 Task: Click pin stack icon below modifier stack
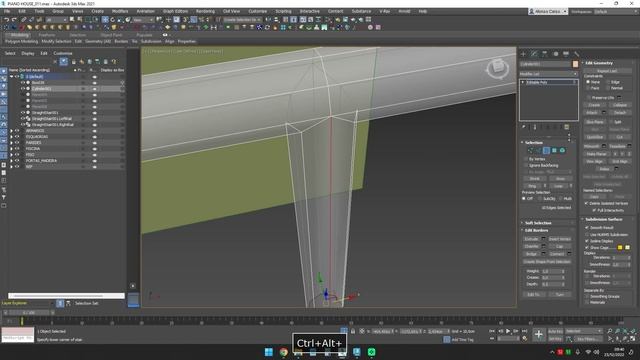(x=524, y=127)
